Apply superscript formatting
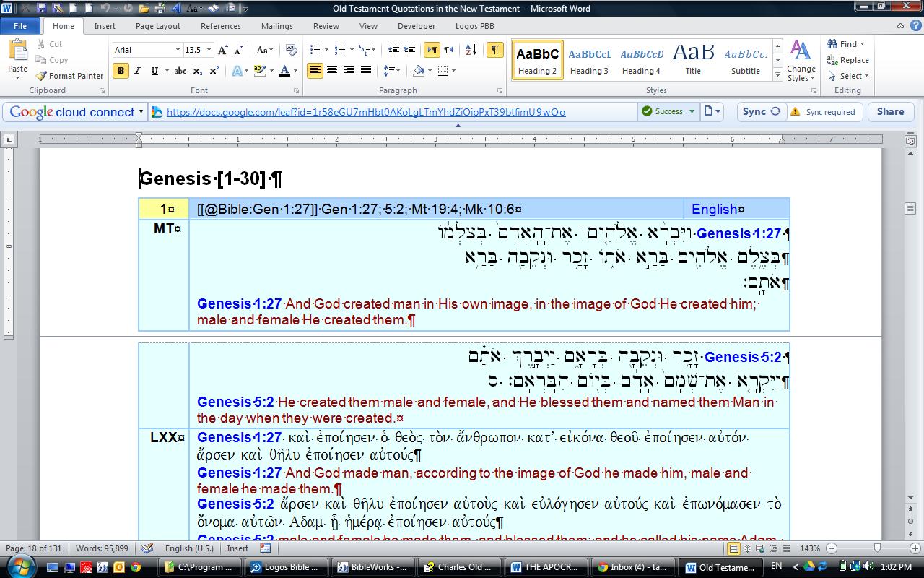924x578 pixels. click(x=214, y=71)
